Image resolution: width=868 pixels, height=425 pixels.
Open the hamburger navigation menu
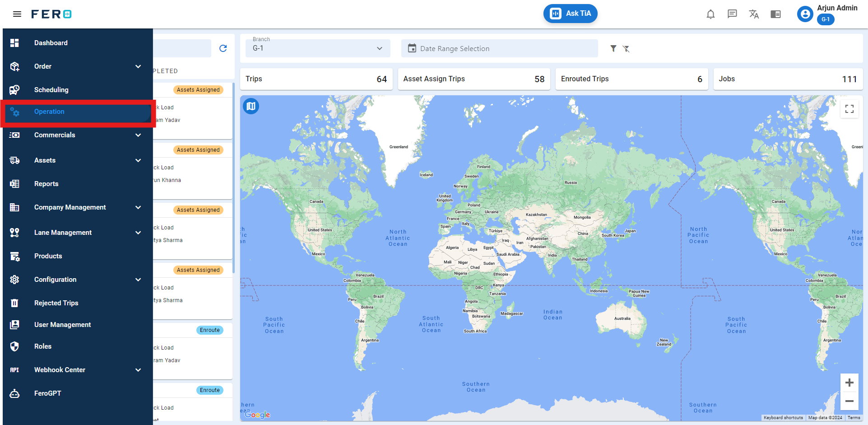17,14
